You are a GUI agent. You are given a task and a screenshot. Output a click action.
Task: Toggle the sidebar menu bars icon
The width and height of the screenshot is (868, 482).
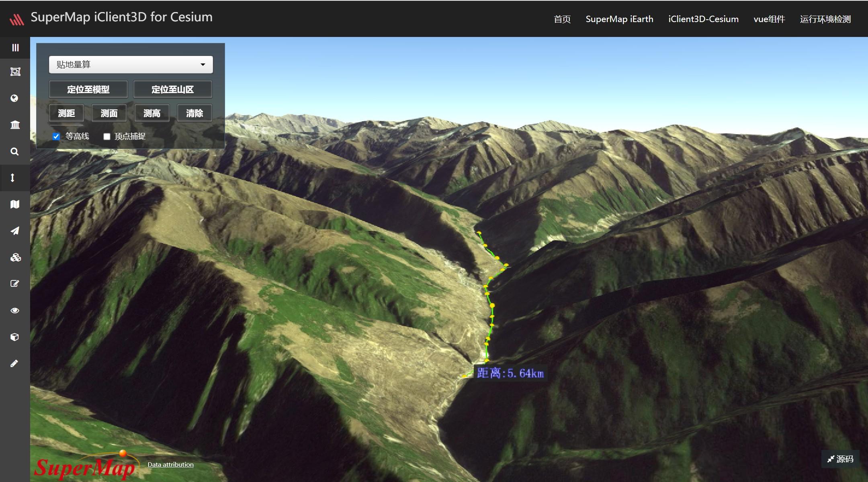(x=15, y=48)
